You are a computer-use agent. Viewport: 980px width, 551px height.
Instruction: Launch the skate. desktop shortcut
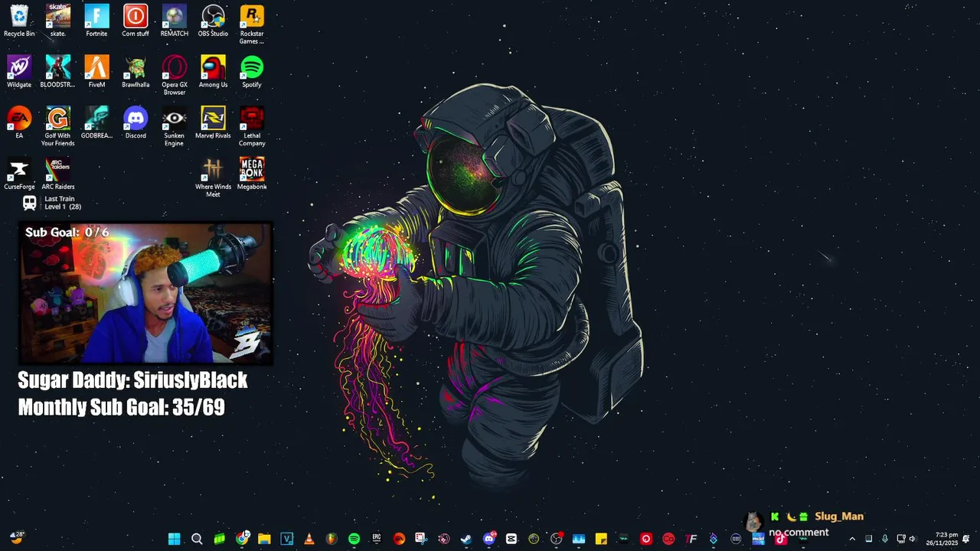point(58,21)
